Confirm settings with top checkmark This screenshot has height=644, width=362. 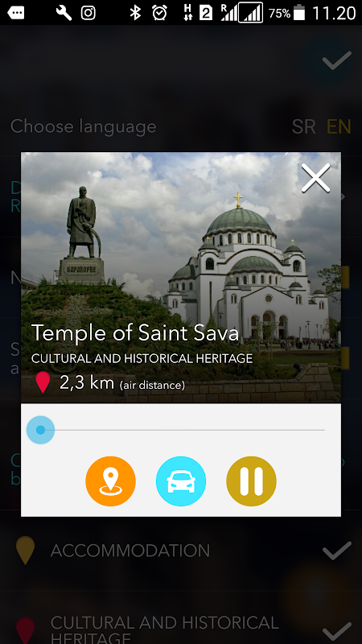(x=337, y=60)
